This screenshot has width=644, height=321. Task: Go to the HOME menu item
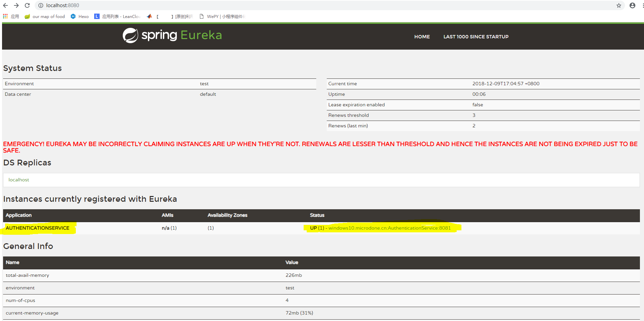tap(422, 37)
